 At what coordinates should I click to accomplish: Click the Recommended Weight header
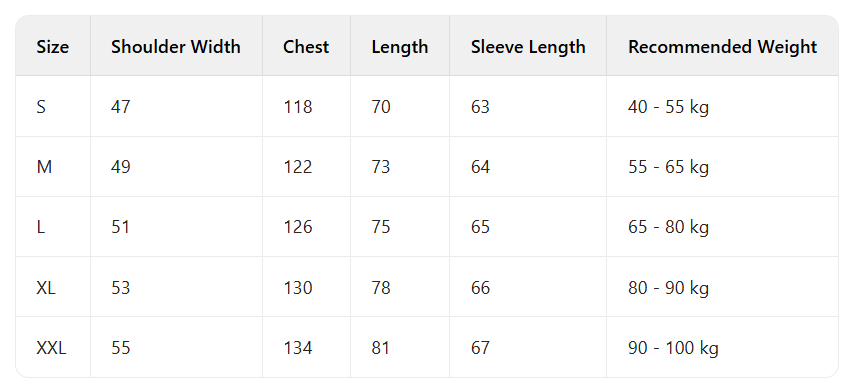(722, 47)
